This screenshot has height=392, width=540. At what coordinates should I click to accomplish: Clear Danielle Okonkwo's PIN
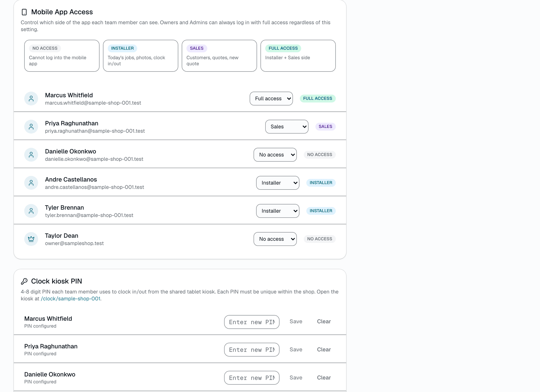(x=324, y=377)
